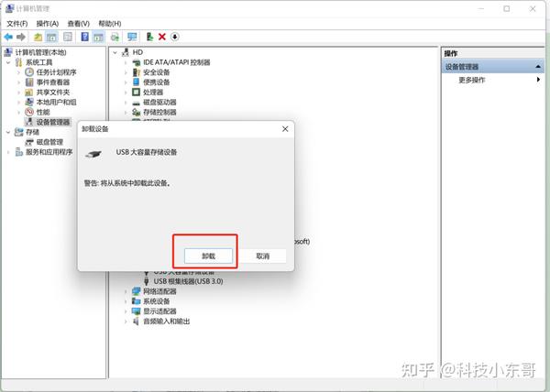Click the update driver green arrow icon
The image size is (550, 392).
[149, 37]
